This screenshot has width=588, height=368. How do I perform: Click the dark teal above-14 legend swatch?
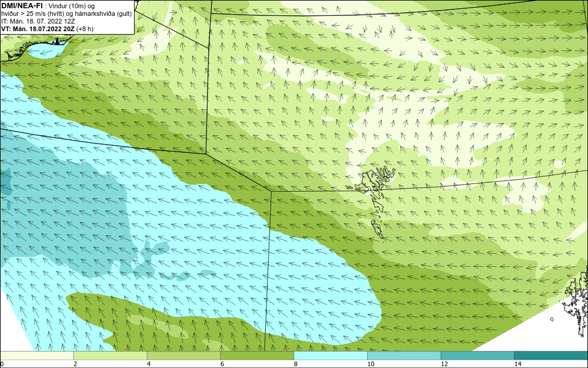(x=552, y=356)
